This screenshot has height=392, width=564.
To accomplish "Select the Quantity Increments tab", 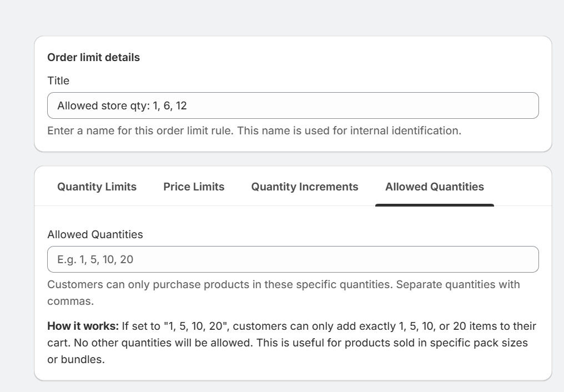I will click(305, 187).
